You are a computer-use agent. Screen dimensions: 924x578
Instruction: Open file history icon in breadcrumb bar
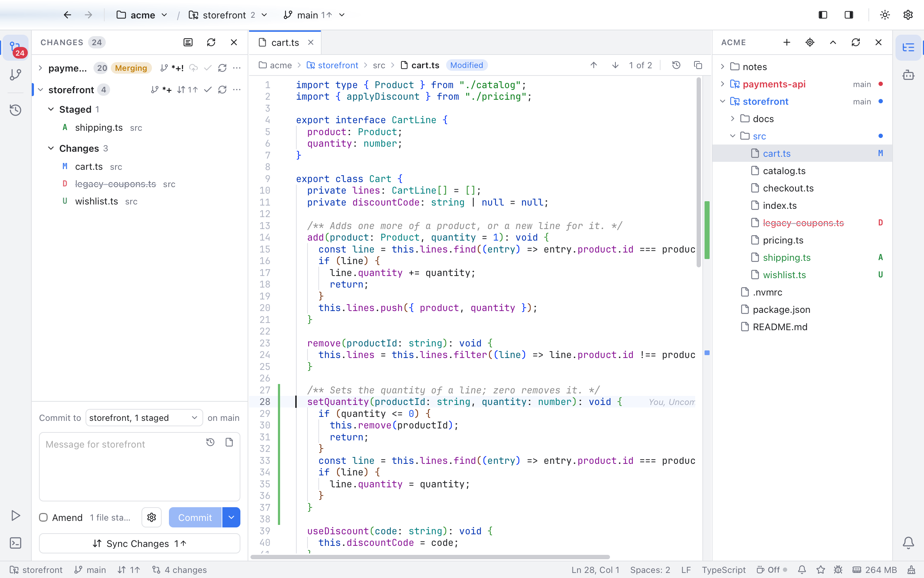(676, 65)
